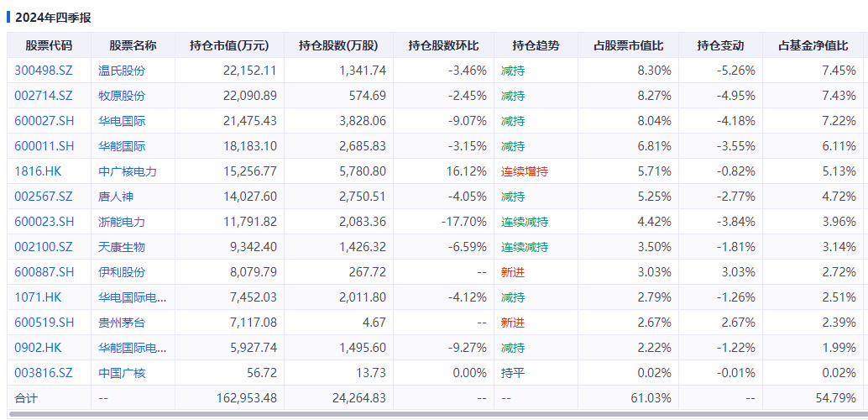Open stock code 002714.SZ
The height and width of the screenshot is (420, 868).
[x=43, y=96]
